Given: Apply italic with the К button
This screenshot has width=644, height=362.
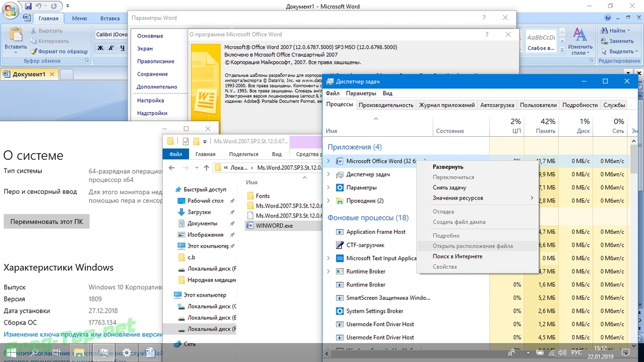Looking at the screenshot, I should pos(112,48).
